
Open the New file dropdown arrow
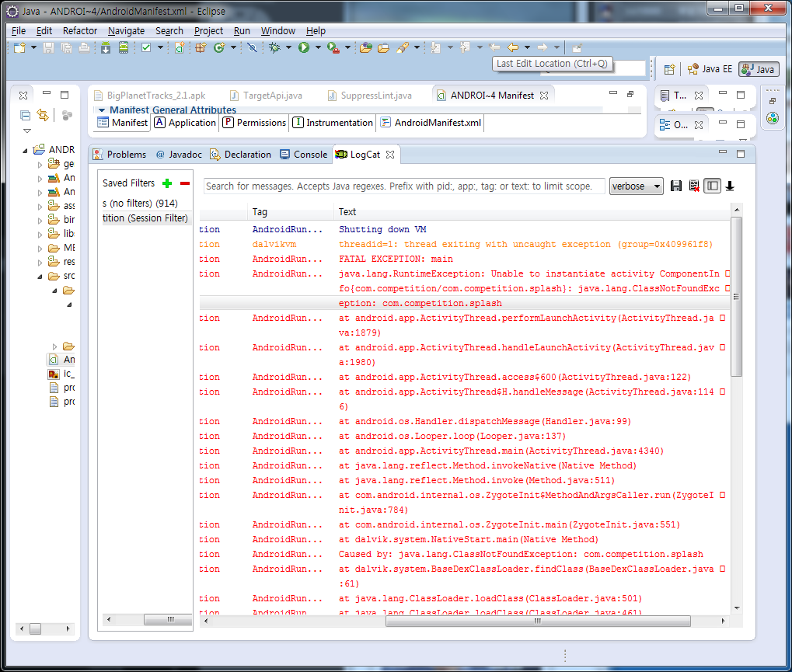pos(34,47)
